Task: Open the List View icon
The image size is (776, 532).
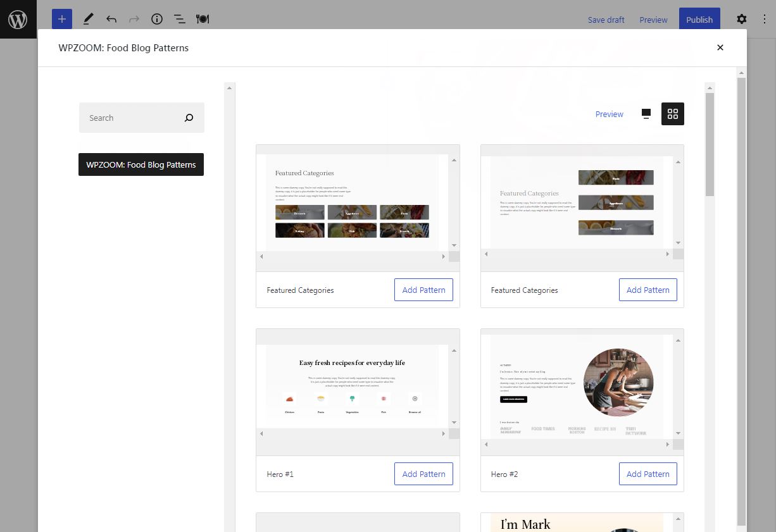Action: 180,19
